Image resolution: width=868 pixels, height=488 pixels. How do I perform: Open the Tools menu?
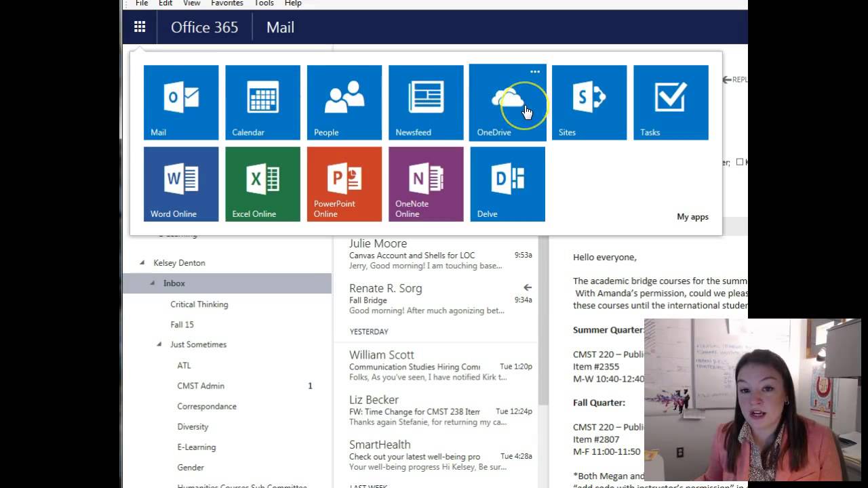click(264, 3)
